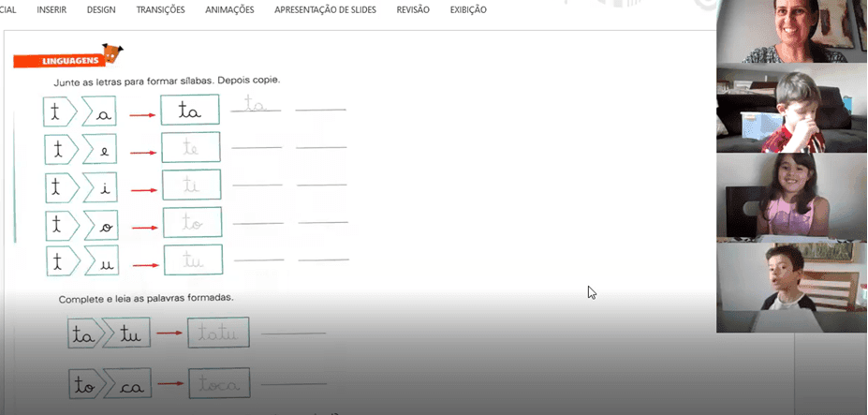The width and height of the screenshot is (868, 415).
Task: Select the dotted "tatu" word box
Action: [218, 333]
